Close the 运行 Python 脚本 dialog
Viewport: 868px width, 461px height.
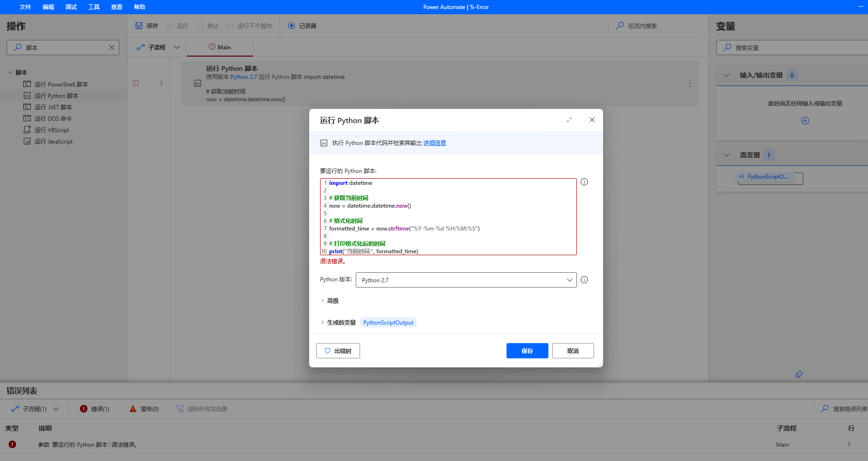point(592,120)
